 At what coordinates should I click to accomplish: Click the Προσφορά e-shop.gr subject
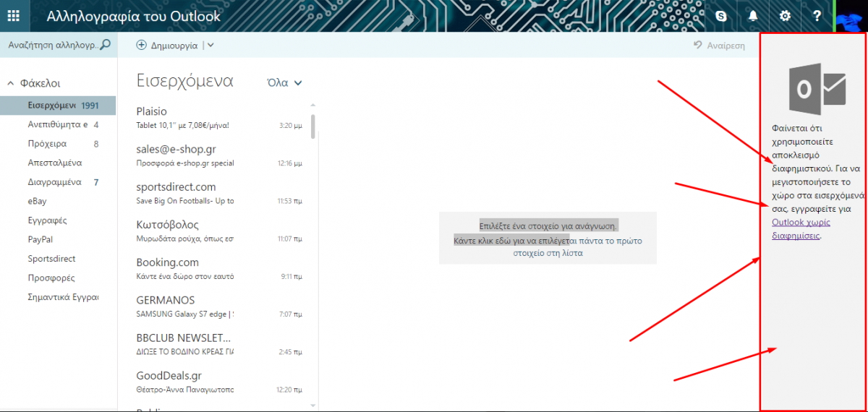tap(185, 163)
